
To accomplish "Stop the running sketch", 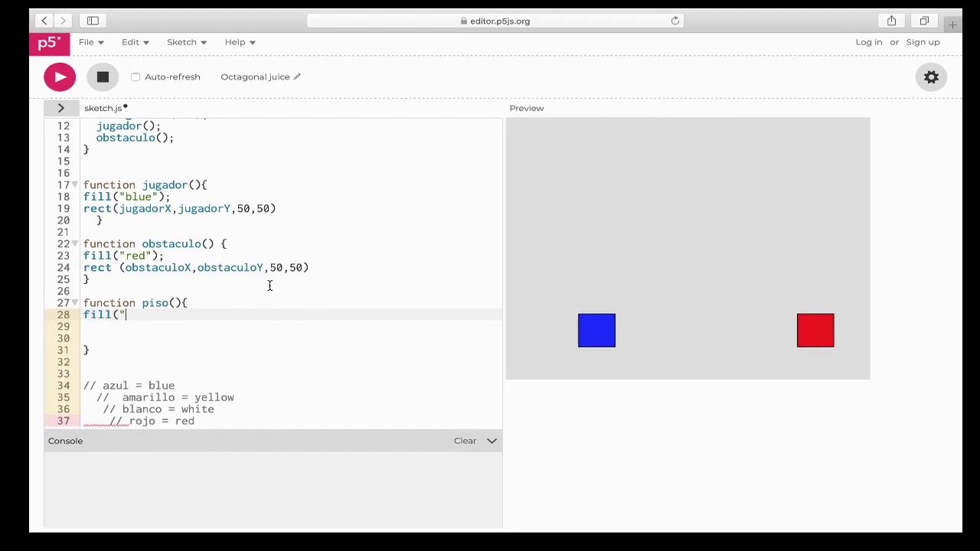I will coord(103,77).
